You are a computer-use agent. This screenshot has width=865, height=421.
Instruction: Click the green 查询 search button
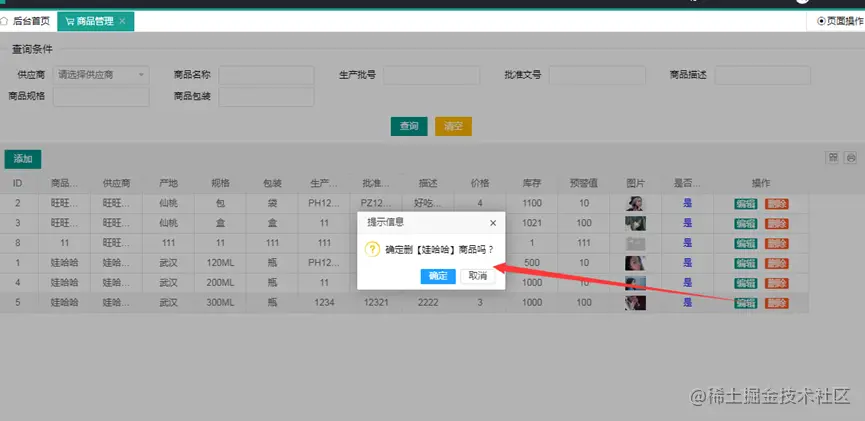point(409,126)
